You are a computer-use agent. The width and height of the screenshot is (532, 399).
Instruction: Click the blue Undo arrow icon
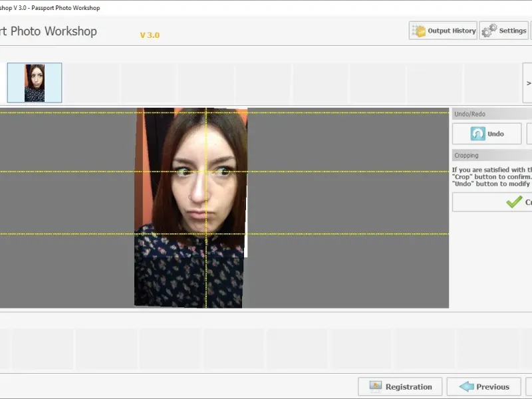[478, 134]
